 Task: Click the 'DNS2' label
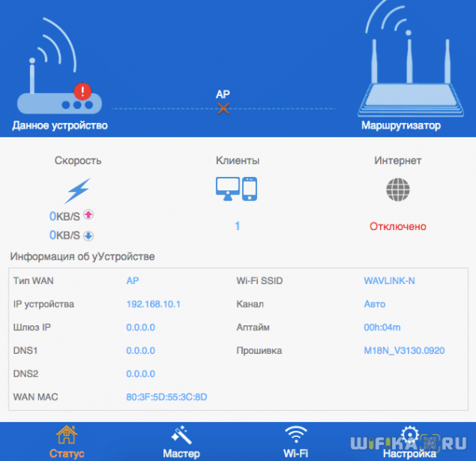coord(26,374)
